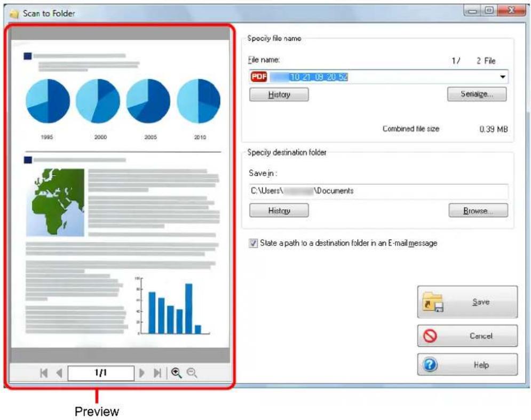
Task: Expand the File name dropdown arrow
Action: coord(503,77)
